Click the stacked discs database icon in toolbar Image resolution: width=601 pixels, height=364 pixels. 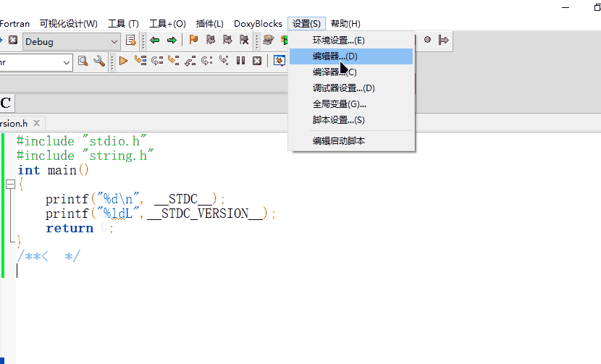point(269,40)
